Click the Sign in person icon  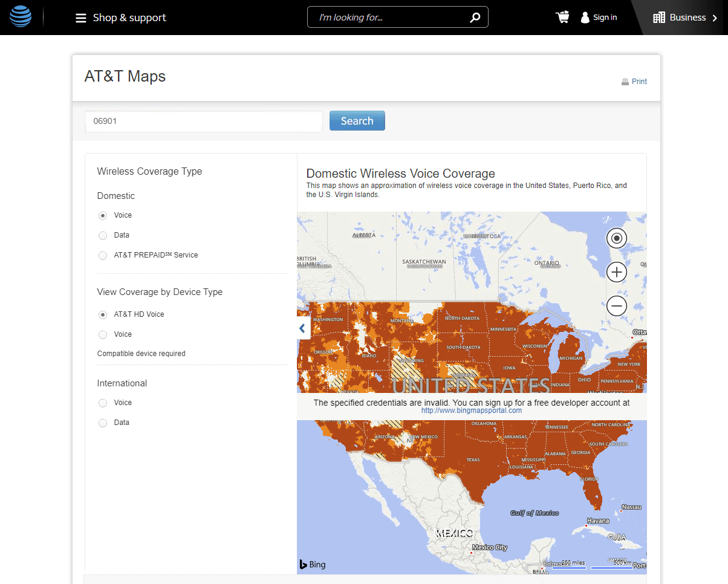pos(585,17)
